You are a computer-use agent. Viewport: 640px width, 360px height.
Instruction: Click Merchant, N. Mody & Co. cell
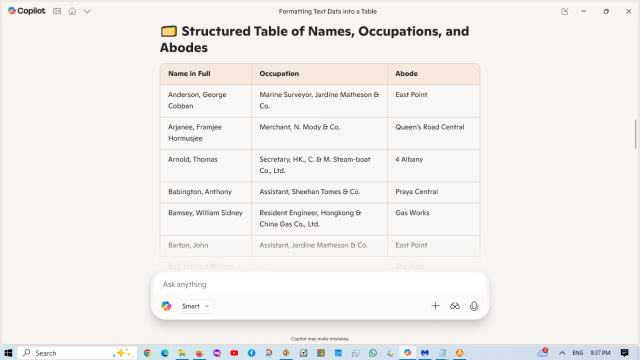pyautogui.click(x=319, y=133)
